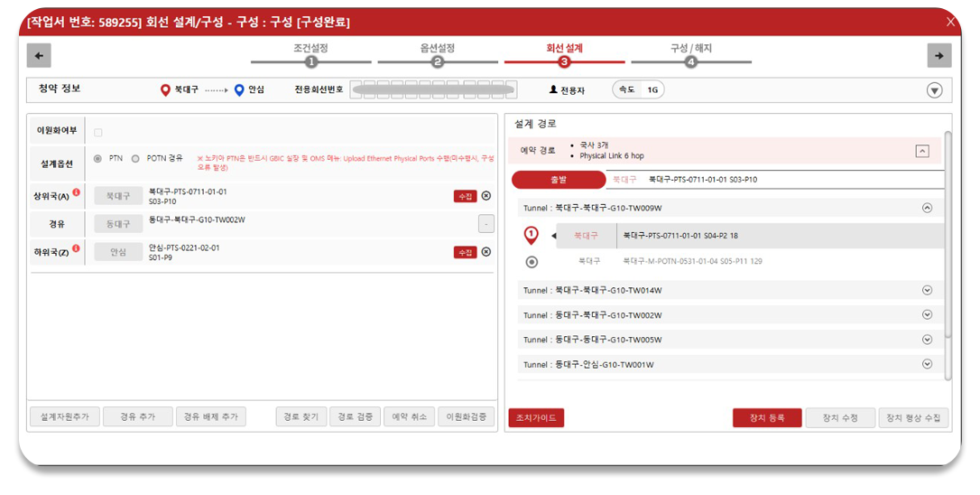Image resolution: width=980 pixels, height=495 pixels.
Task: Click the 국사 3개 bullet text
Action: [594, 145]
